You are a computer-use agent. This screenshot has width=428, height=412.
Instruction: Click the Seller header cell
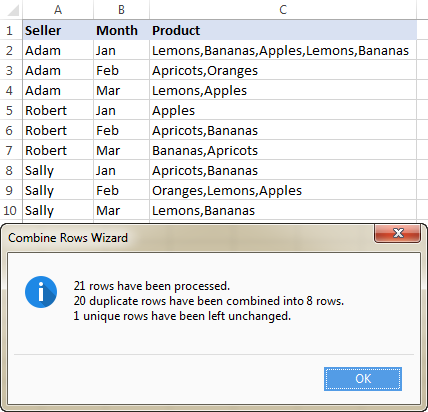pyautogui.click(x=58, y=30)
